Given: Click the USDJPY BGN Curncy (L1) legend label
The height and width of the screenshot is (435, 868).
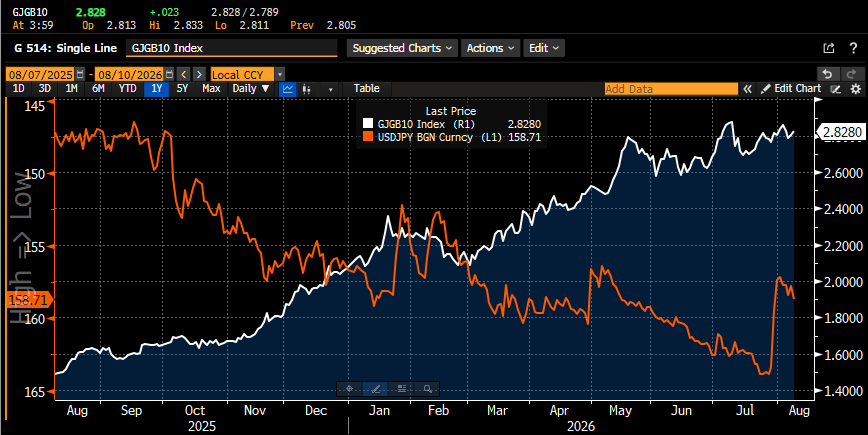Looking at the screenshot, I should coord(440,137).
